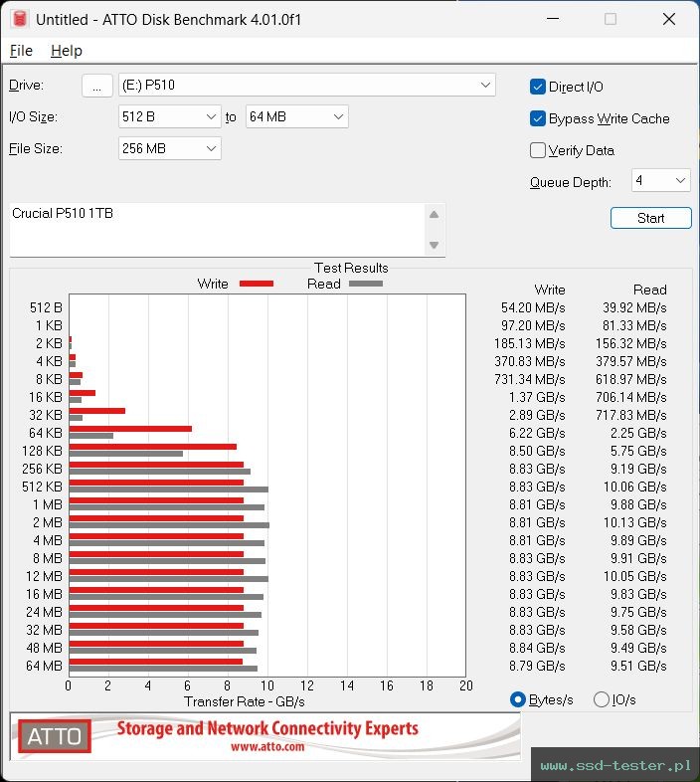Click the description box scroll up arrow

coord(434,215)
